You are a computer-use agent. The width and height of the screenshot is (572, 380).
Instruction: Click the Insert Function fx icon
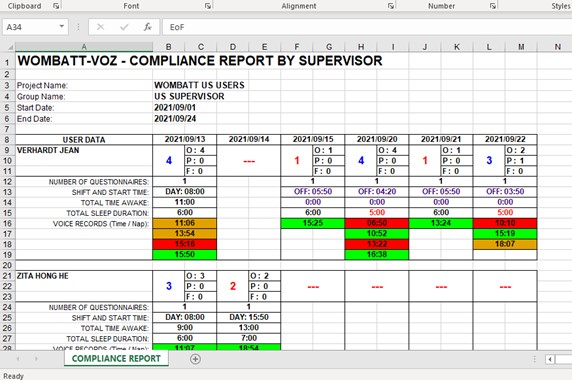(x=147, y=27)
